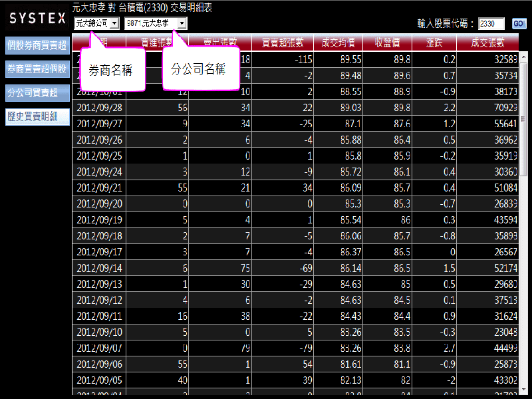The height and width of the screenshot is (399, 532).
Task: Click the 賣出張數 column header
Action: coord(221,43)
